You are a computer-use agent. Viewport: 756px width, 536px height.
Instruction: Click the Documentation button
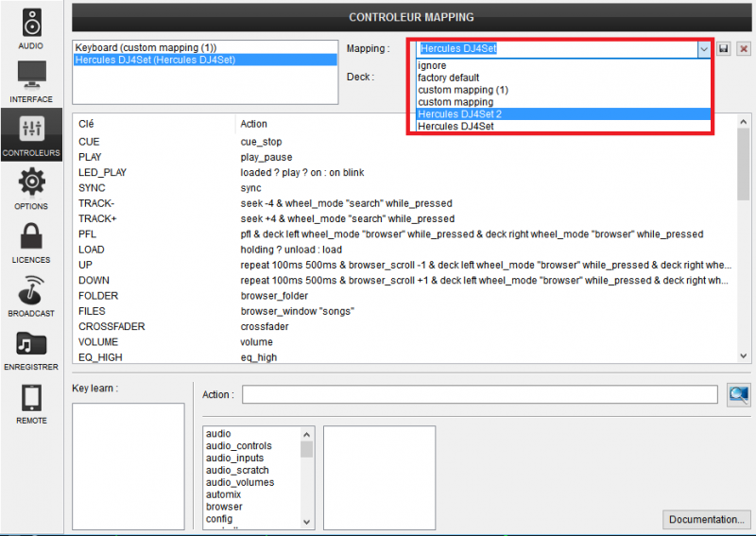point(706,519)
